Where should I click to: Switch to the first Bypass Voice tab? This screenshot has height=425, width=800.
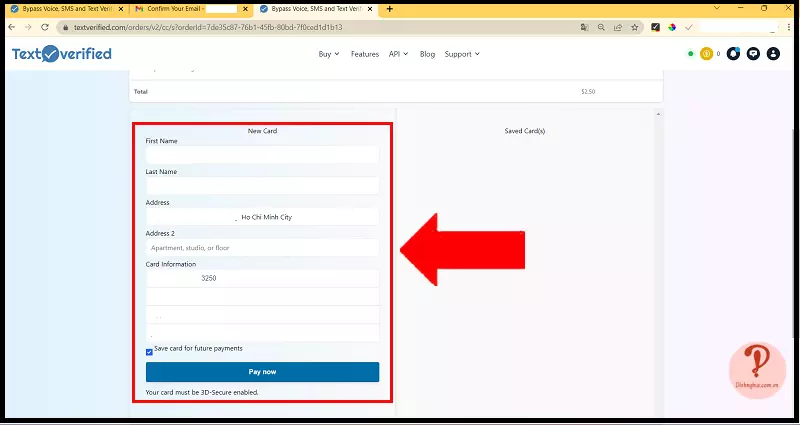pyautogui.click(x=67, y=9)
